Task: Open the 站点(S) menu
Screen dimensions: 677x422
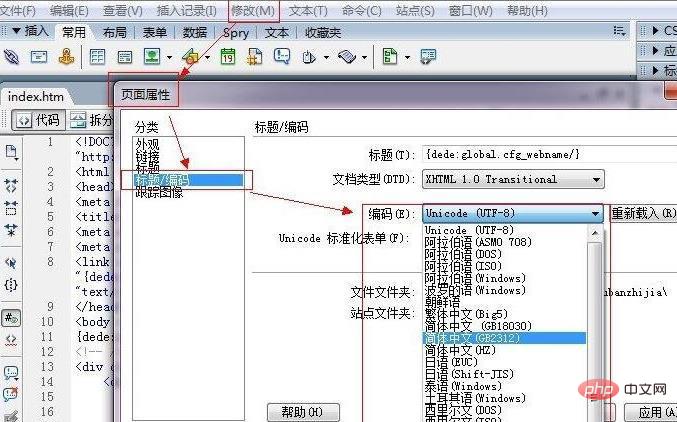Action: pos(415,10)
